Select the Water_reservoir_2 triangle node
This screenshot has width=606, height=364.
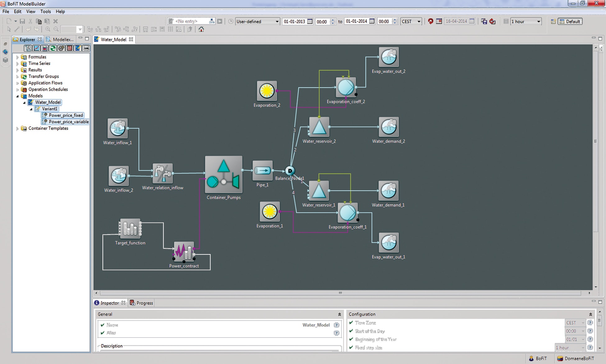[x=319, y=127]
